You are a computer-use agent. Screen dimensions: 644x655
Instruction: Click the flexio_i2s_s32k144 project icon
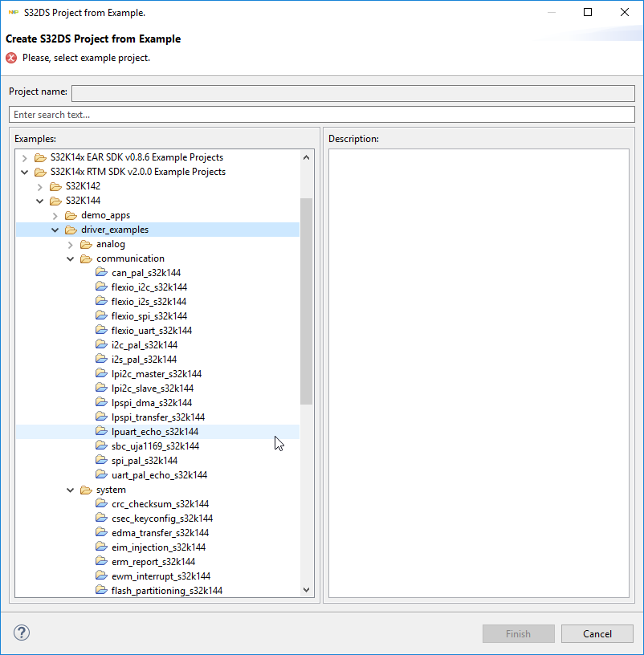(101, 301)
